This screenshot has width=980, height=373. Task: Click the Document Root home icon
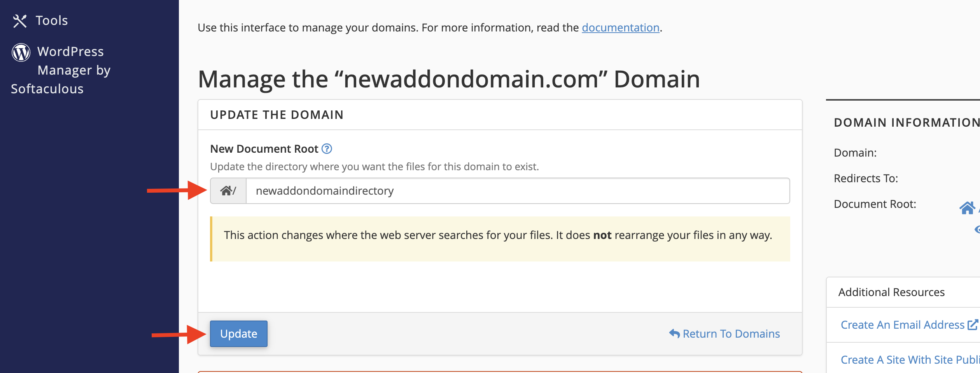coord(967,208)
